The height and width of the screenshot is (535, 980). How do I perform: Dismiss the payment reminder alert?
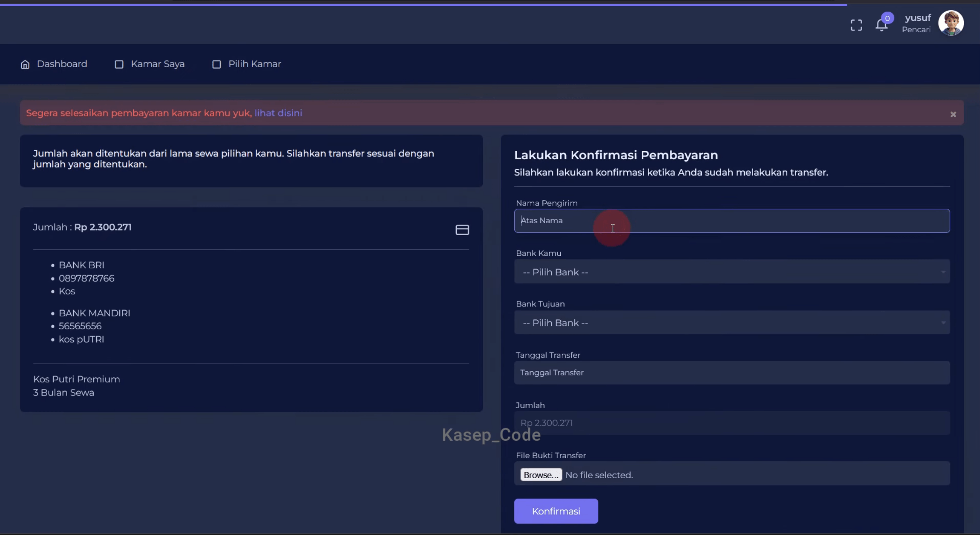(953, 114)
